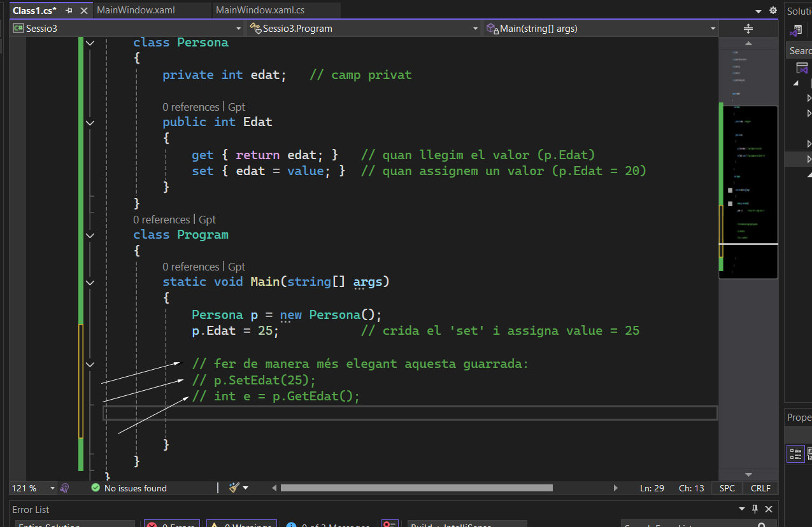Switch to the MainWindow.xaml.cs tab
812x527 pixels.
[260, 11]
